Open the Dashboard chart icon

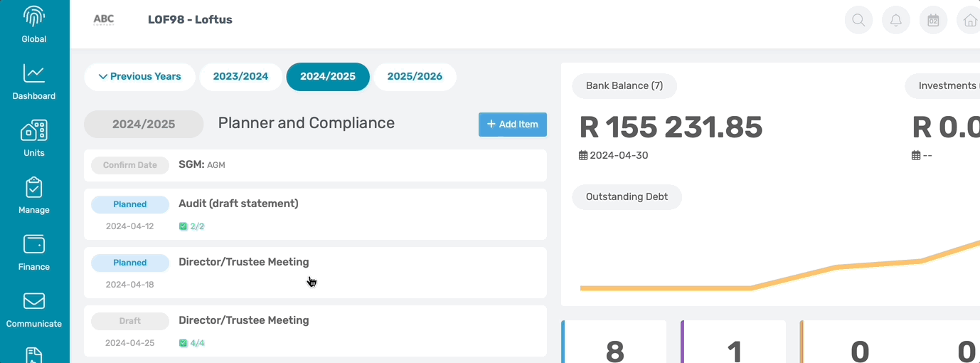[34, 73]
